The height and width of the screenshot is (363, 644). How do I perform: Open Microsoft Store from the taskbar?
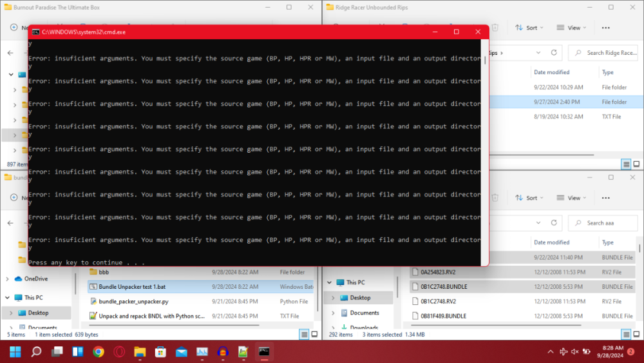(x=160, y=352)
